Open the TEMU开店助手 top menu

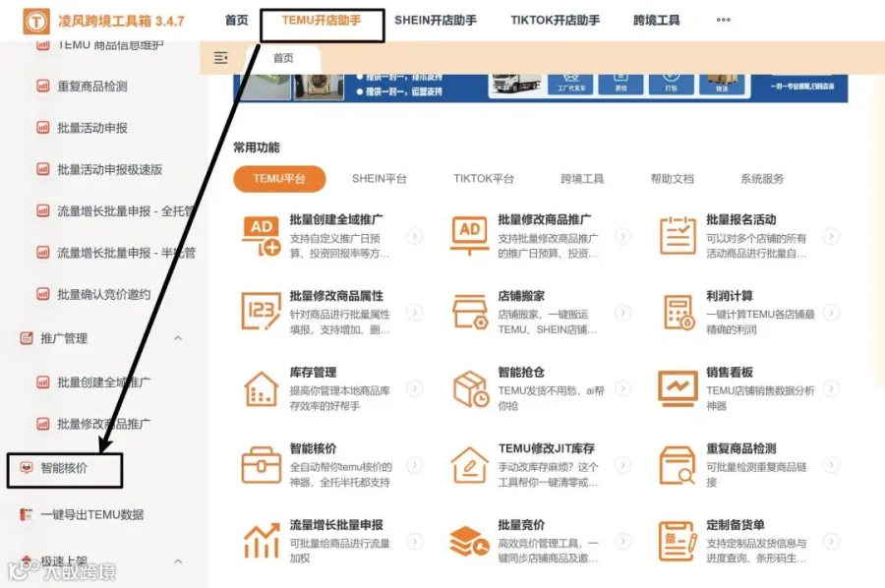tap(322, 21)
